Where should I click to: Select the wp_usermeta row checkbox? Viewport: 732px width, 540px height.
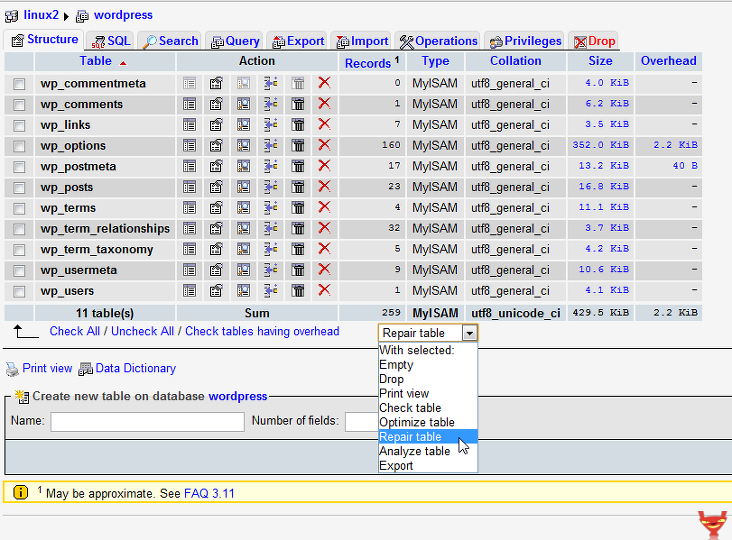coord(19,271)
